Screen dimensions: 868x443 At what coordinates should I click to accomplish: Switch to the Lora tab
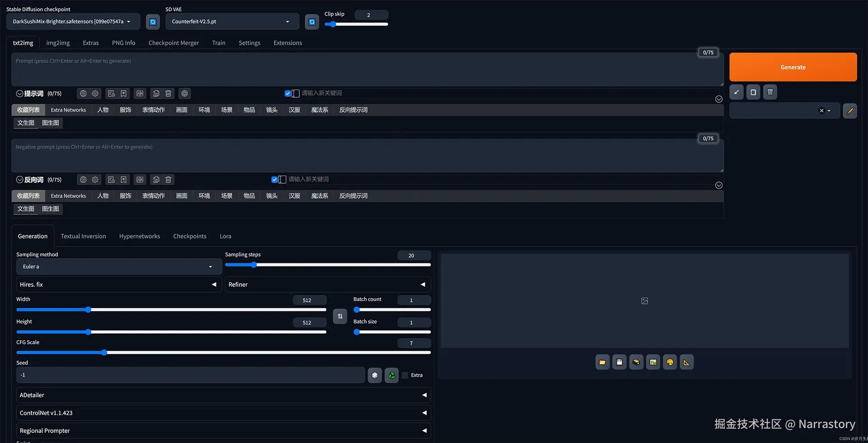[225, 236]
